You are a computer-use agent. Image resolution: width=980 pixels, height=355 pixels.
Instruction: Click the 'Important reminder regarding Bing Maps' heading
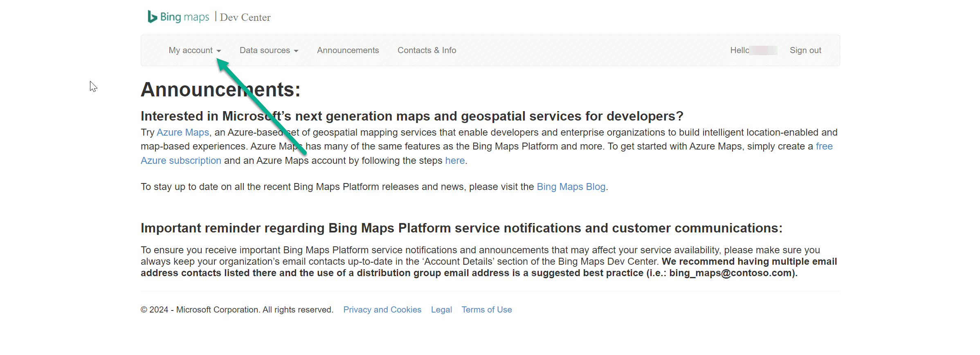click(461, 228)
